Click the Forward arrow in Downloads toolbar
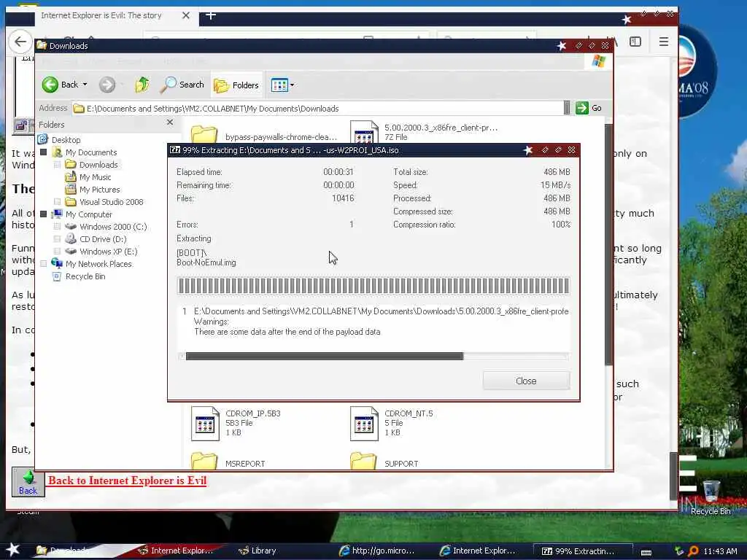The height and width of the screenshot is (560, 747). (107, 85)
